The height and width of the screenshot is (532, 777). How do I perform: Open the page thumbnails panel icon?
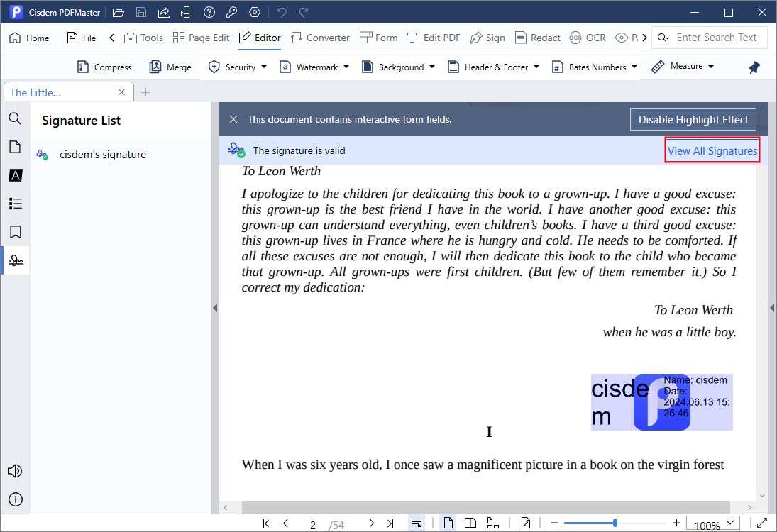pyautogui.click(x=16, y=147)
